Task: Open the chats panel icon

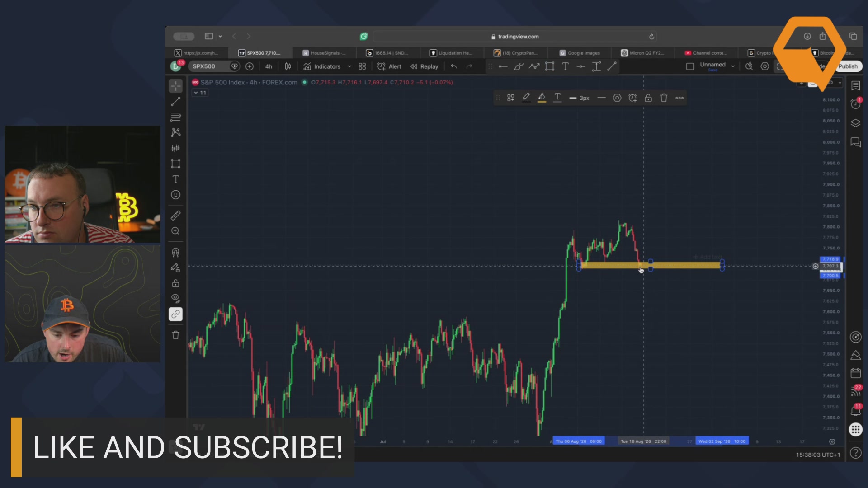Action: tap(855, 142)
